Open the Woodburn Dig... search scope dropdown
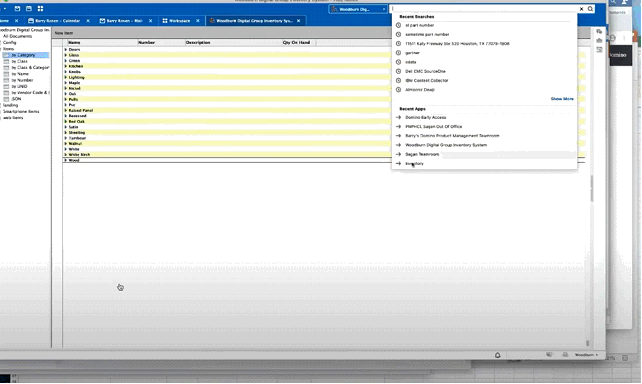The height and width of the screenshot is (384, 642). [358, 9]
